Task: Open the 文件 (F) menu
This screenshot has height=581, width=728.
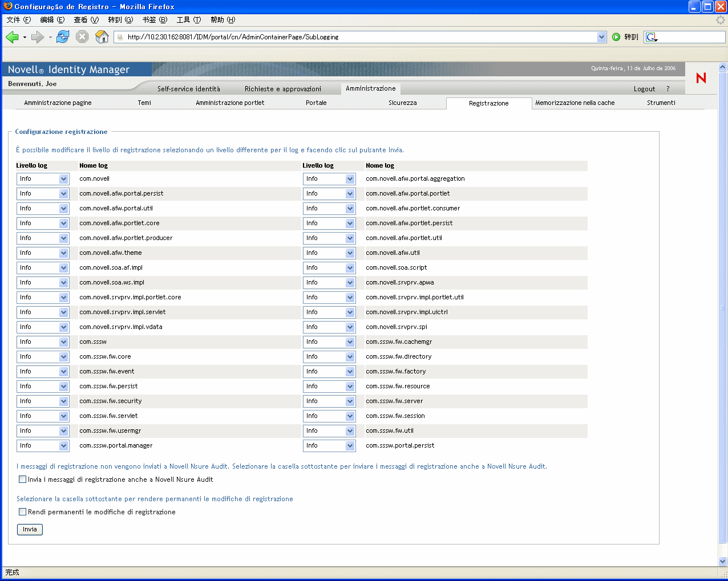Action: (x=18, y=20)
